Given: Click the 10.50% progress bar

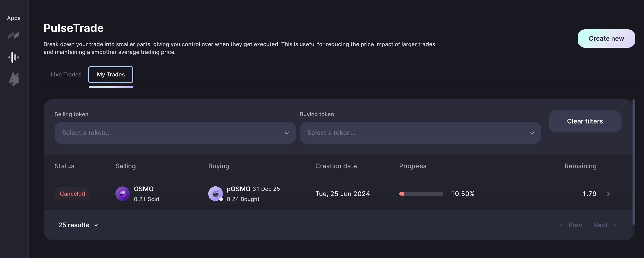Looking at the screenshot, I should tap(421, 194).
